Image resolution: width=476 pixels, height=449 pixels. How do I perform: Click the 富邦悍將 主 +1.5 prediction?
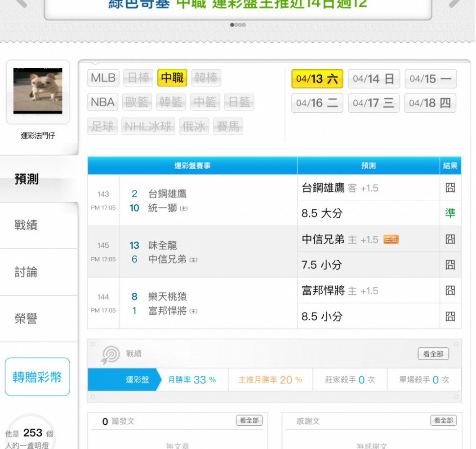[340, 291]
